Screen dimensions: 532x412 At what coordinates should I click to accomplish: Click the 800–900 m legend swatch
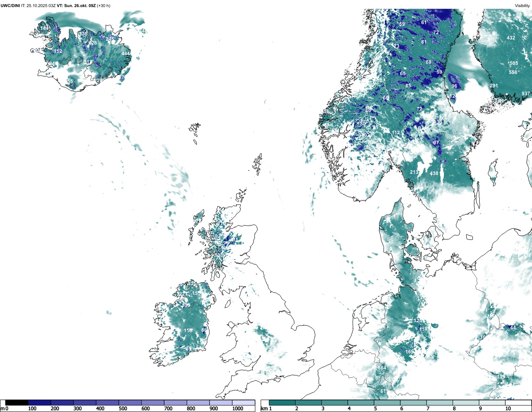tap(198, 402)
